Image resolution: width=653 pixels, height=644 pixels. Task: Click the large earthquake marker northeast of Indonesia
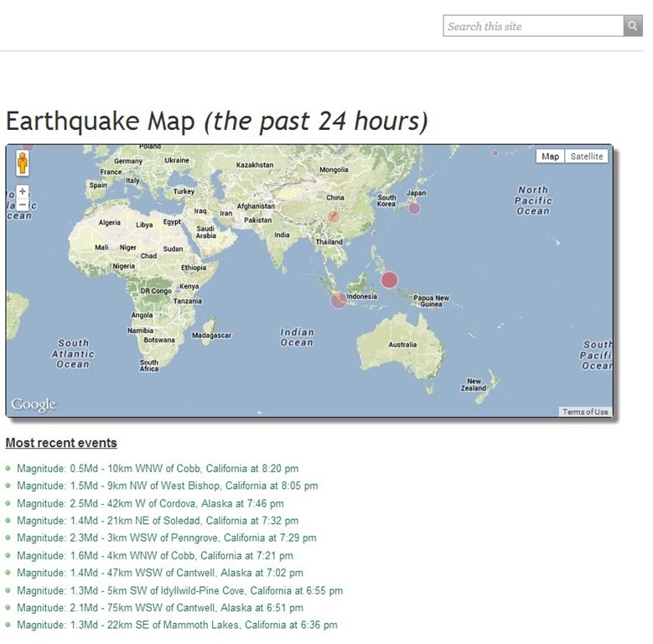coord(389,280)
